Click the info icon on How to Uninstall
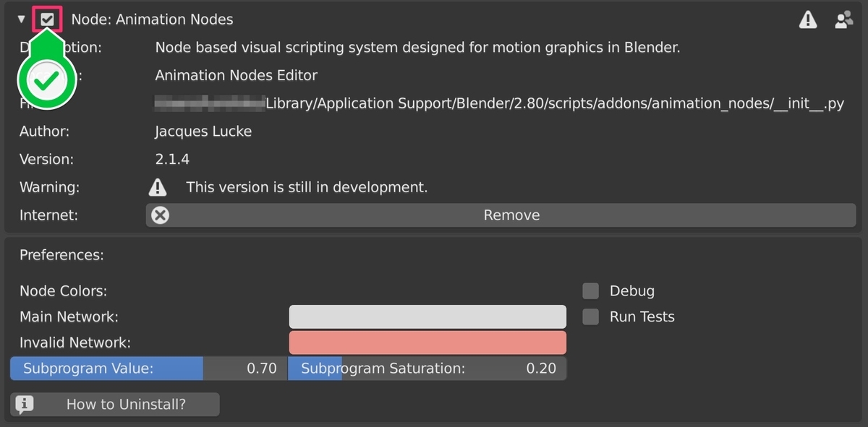The image size is (868, 427). click(x=25, y=405)
